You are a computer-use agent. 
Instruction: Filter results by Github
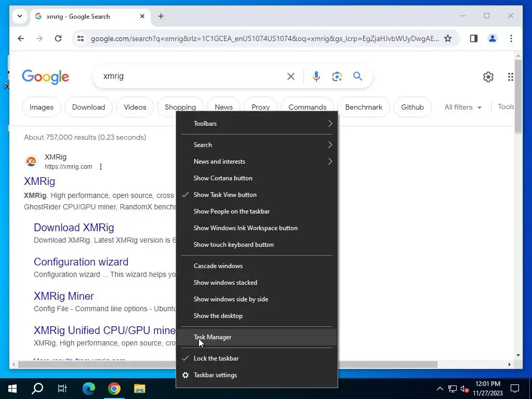click(412, 107)
